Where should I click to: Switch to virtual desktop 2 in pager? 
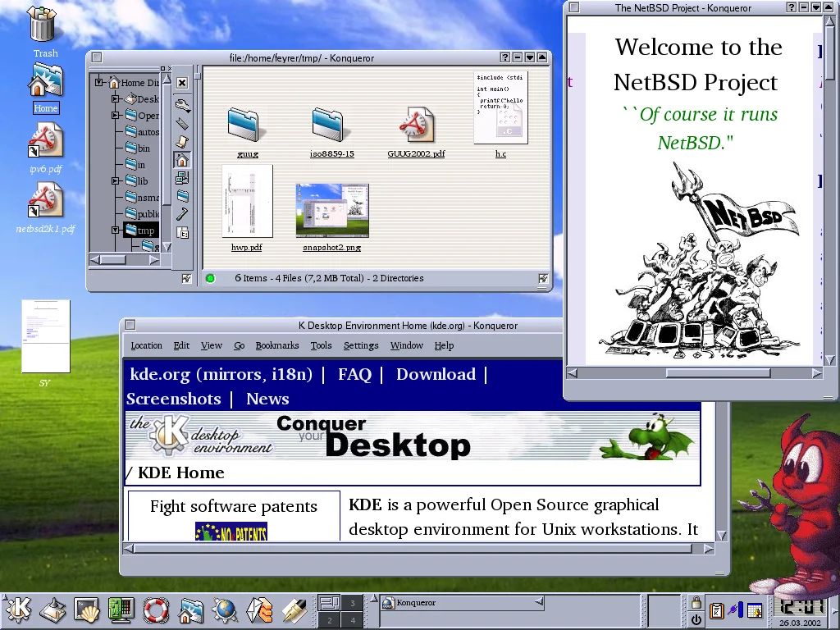(330, 620)
